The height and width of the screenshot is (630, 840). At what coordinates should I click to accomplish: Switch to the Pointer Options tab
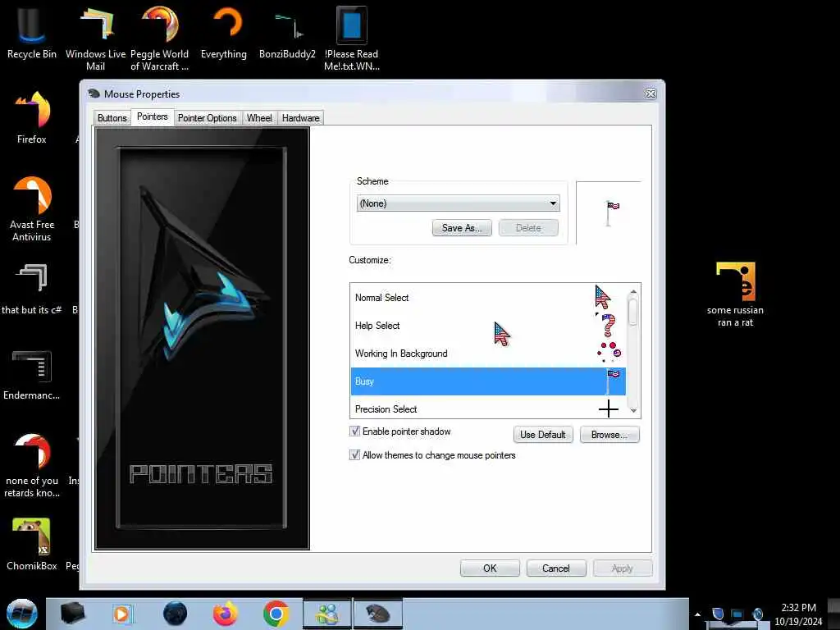(x=207, y=118)
